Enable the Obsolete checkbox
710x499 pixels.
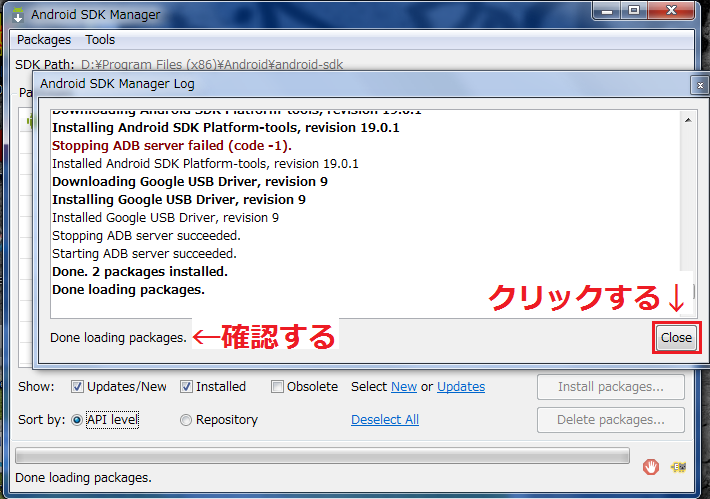click(277, 387)
